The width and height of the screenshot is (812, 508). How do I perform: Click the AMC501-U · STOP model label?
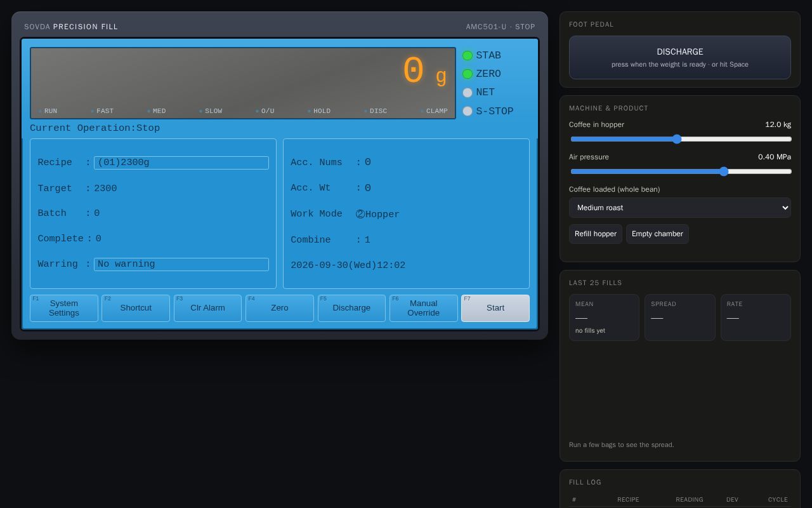click(501, 27)
